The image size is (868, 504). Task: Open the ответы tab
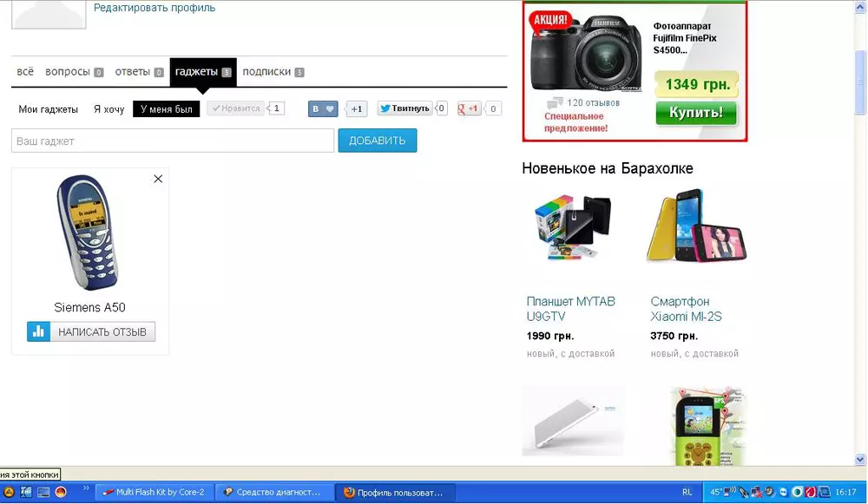(x=134, y=72)
